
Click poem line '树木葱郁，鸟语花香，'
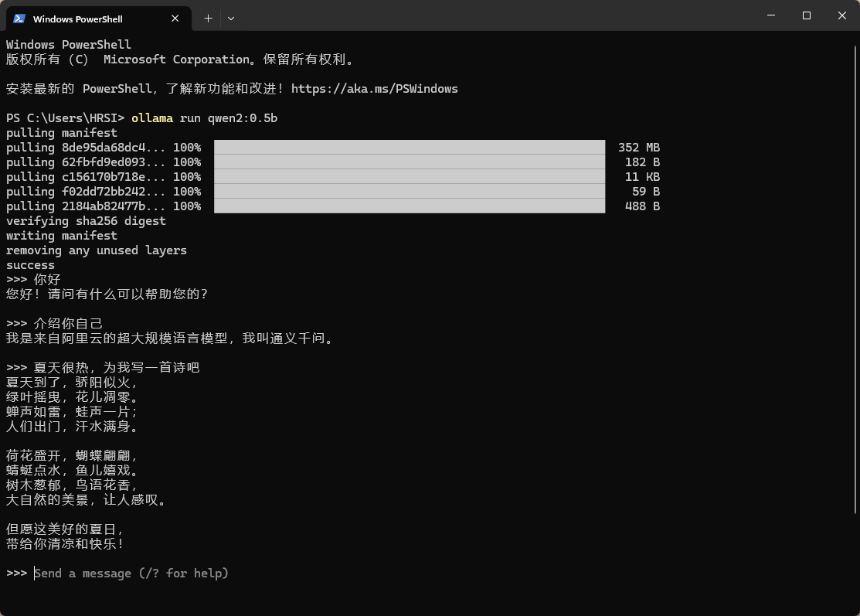click(x=71, y=485)
